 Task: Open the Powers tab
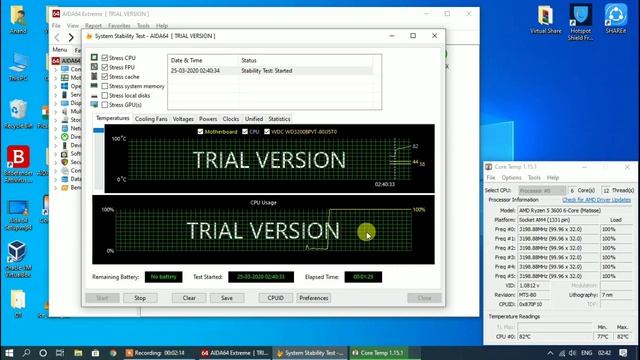(x=208, y=119)
